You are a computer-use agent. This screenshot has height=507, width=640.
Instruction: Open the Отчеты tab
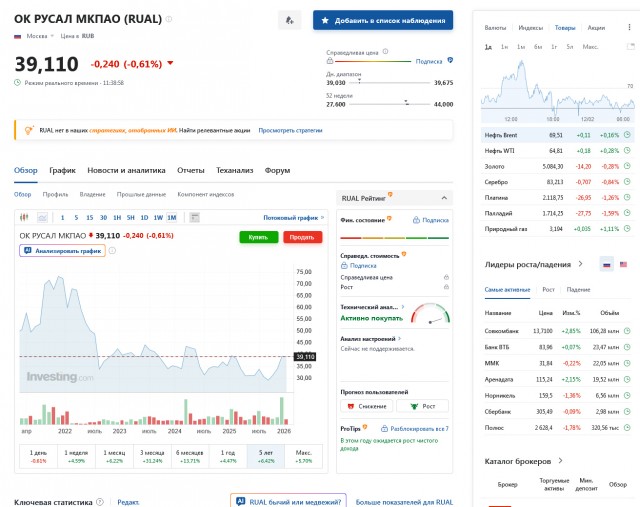(x=191, y=170)
